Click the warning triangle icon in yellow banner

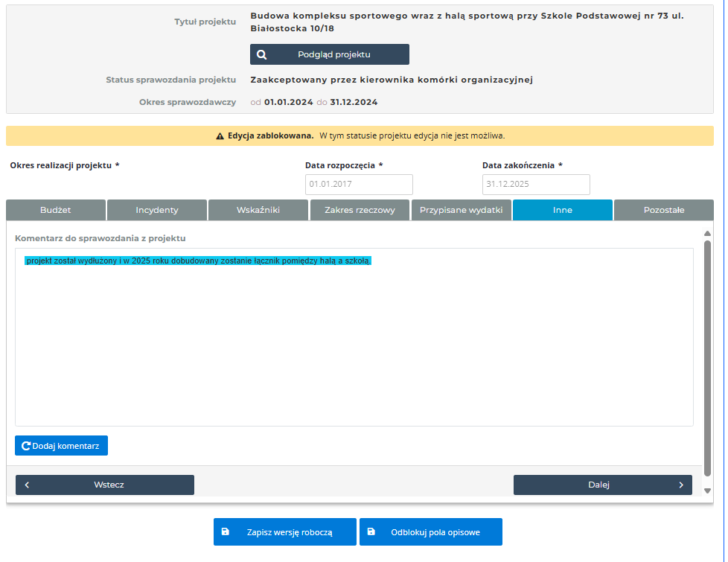pyautogui.click(x=220, y=136)
